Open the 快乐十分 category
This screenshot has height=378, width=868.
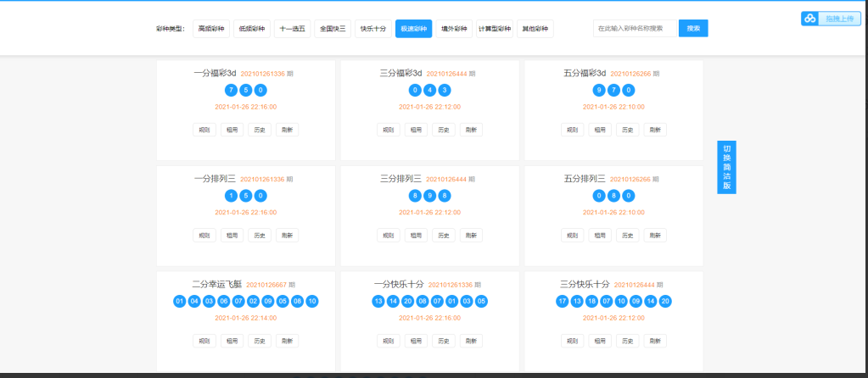[373, 29]
